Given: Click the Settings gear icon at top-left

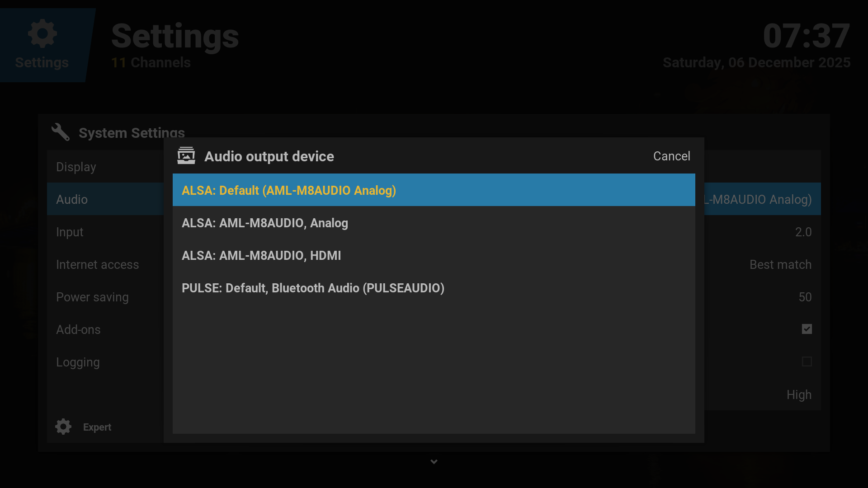Looking at the screenshot, I should coord(42,34).
